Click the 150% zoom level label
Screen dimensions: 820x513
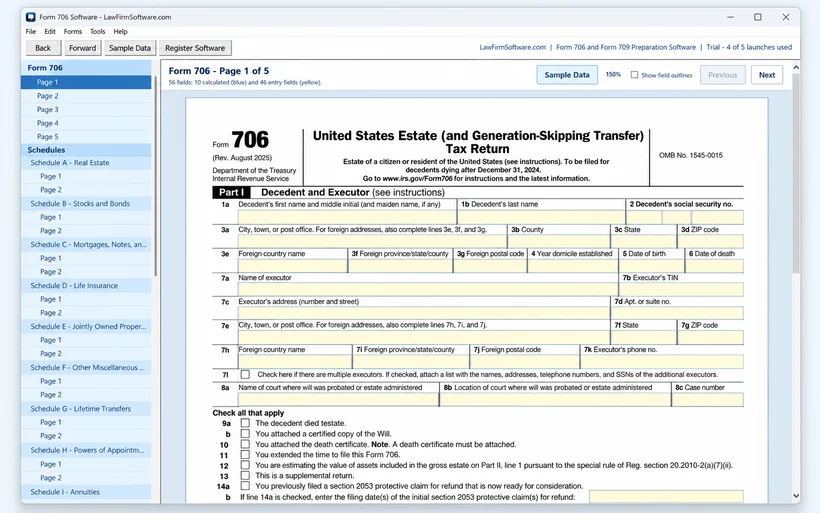click(x=613, y=75)
